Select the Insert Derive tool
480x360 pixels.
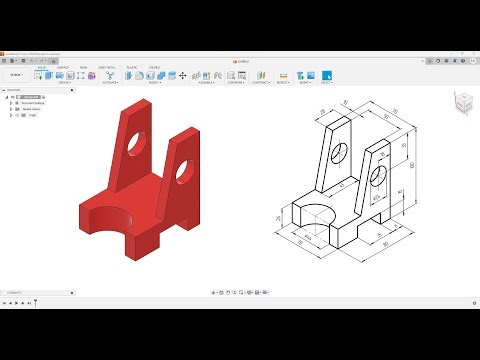click(x=300, y=76)
